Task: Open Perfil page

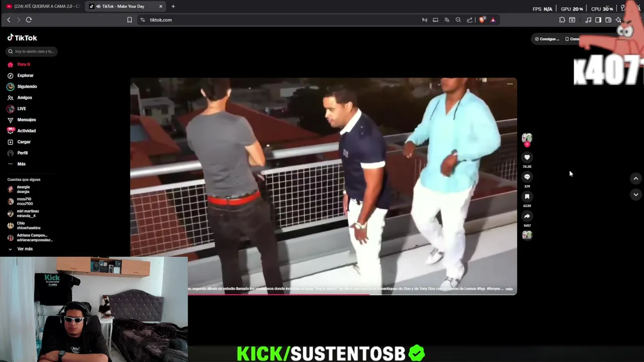Action: tap(18, 153)
